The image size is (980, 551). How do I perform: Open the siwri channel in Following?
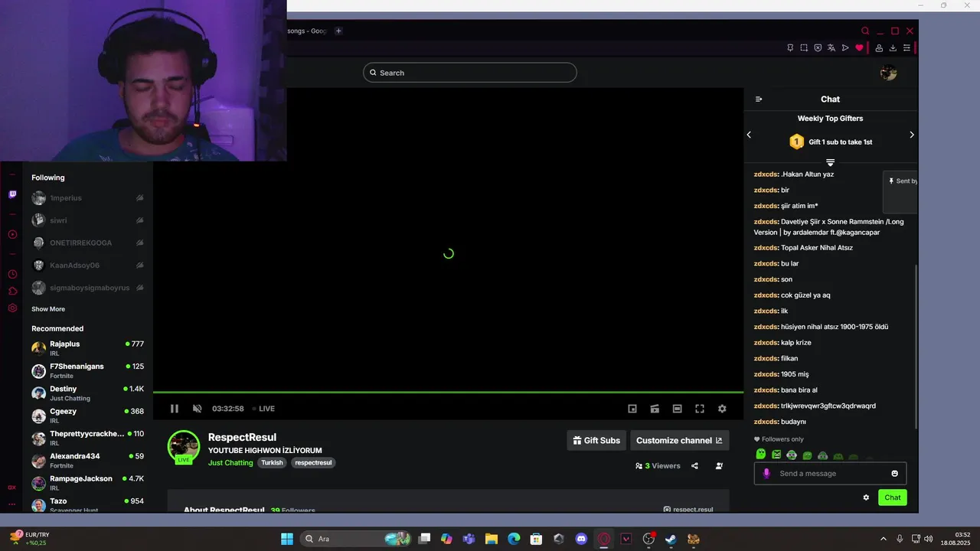point(87,220)
